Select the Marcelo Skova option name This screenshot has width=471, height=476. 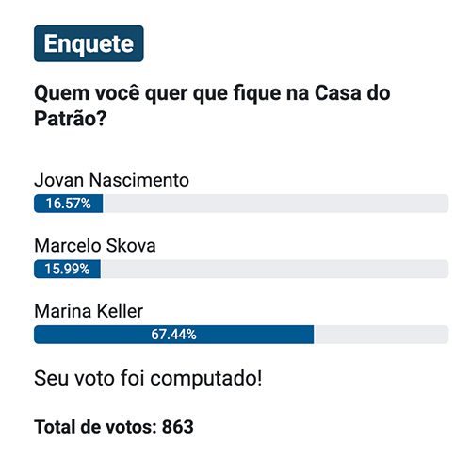tap(95, 246)
